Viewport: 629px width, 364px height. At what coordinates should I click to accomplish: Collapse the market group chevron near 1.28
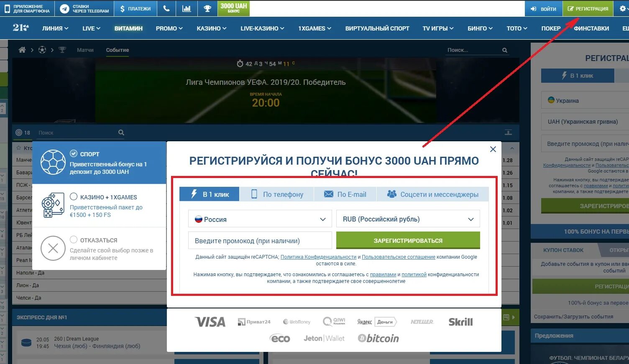(x=512, y=148)
